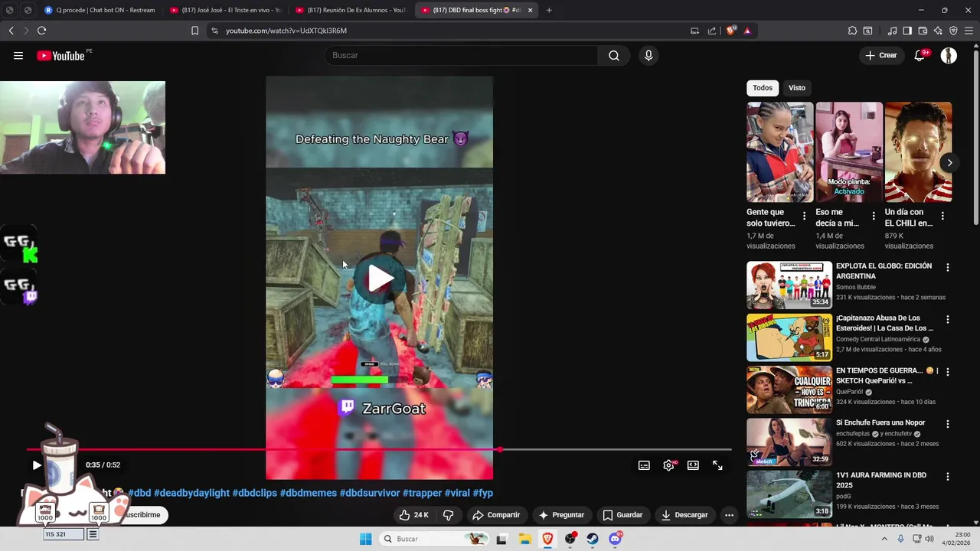Switch to theater mode view
This screenshot has height=551, width=980.
pos(693,465)
